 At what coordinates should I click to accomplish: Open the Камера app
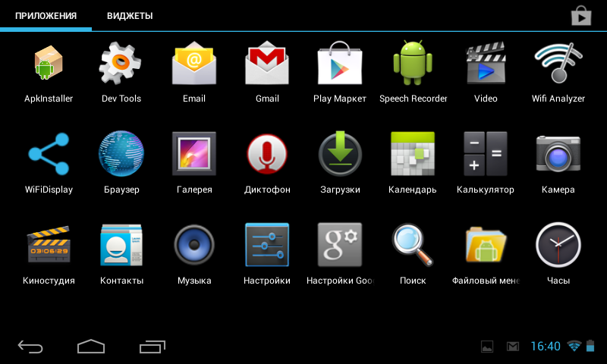pyautogui.click(x=558, y=154)
